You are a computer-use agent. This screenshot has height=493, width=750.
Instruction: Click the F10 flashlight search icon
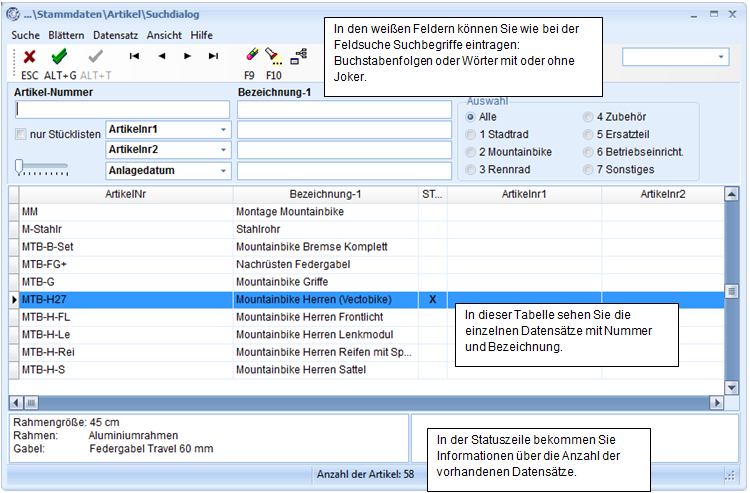point(274,55)
